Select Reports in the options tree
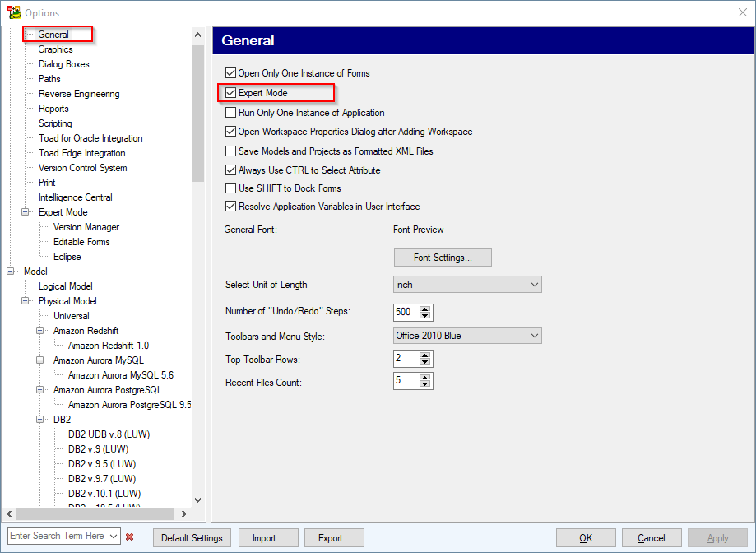 (x=53, y=109)
